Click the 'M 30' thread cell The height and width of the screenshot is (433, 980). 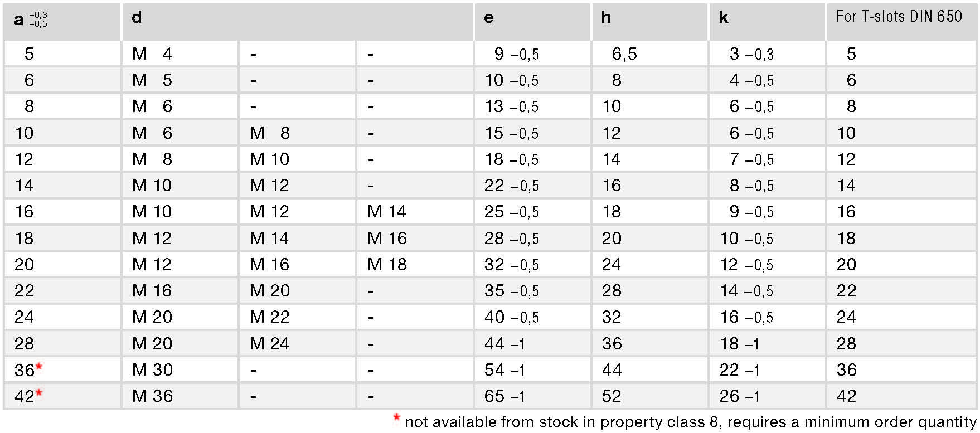(152, 370)
